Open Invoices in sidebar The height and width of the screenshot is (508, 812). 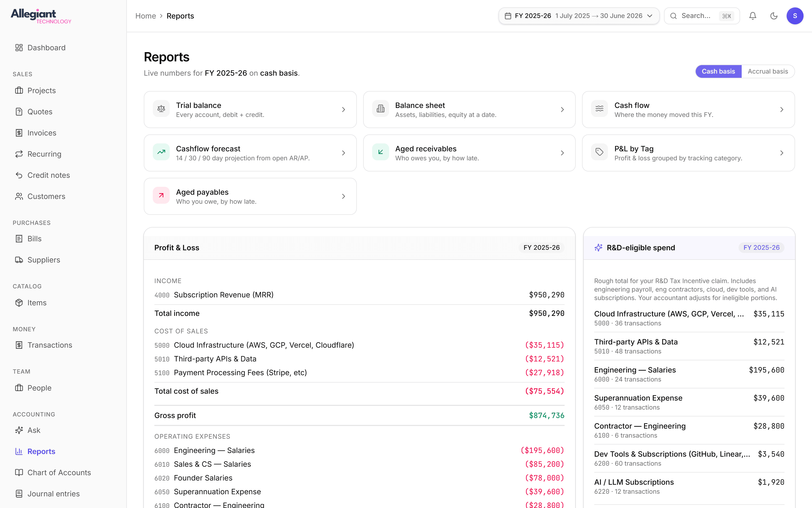(63, 133)
